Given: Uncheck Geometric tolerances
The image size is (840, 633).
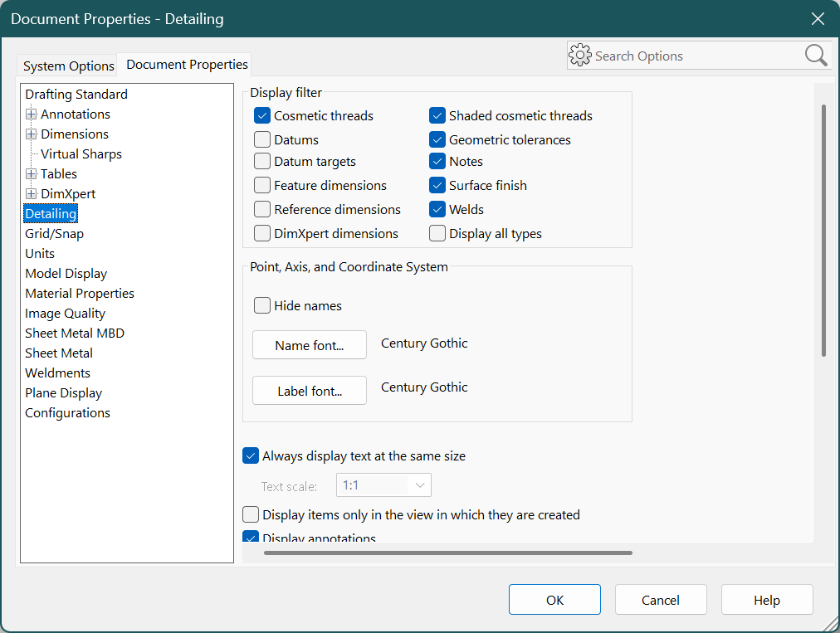Looking at the screenshot, I should click(437, 139).
